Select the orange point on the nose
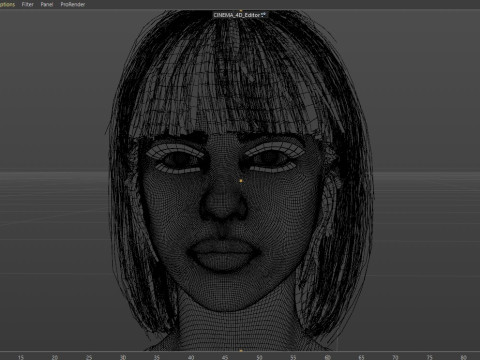This screenshot has height=360, width=480. tap(241, 181)
